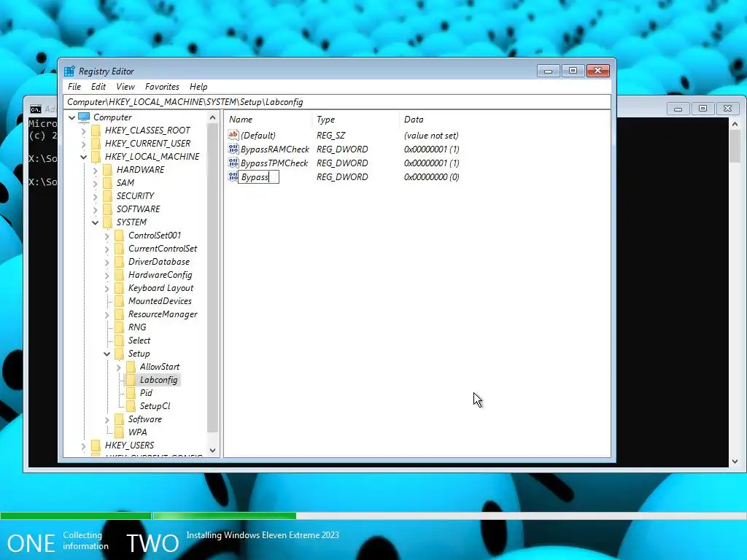This screenshot has height=560, width=747.
Task: Open the Favorites menu
Action: point(163,87)
